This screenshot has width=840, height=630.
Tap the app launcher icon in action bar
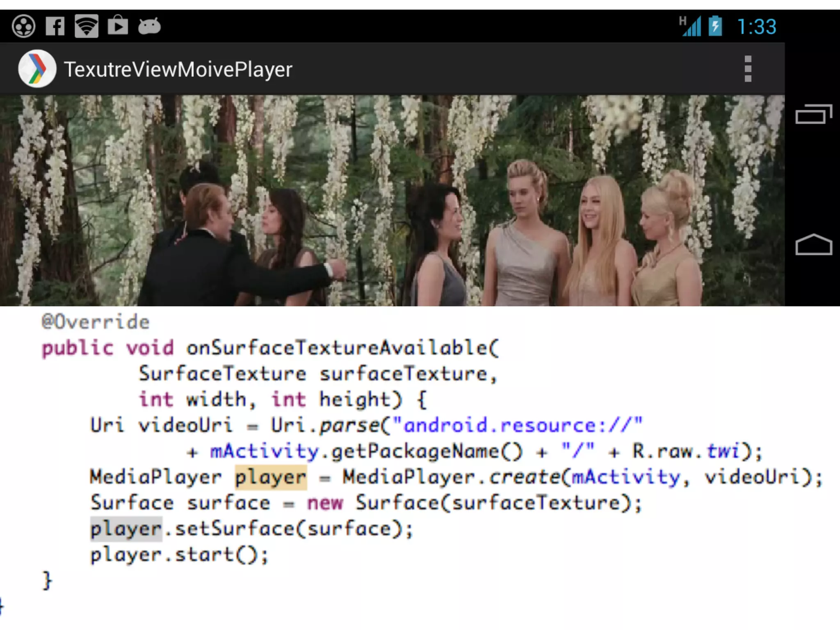point(37,69)
